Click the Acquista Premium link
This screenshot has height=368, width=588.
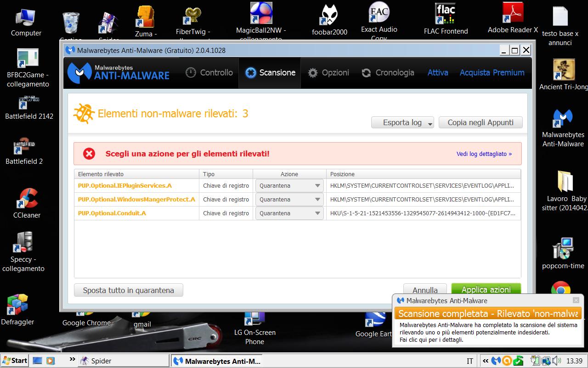coord(492,73)
